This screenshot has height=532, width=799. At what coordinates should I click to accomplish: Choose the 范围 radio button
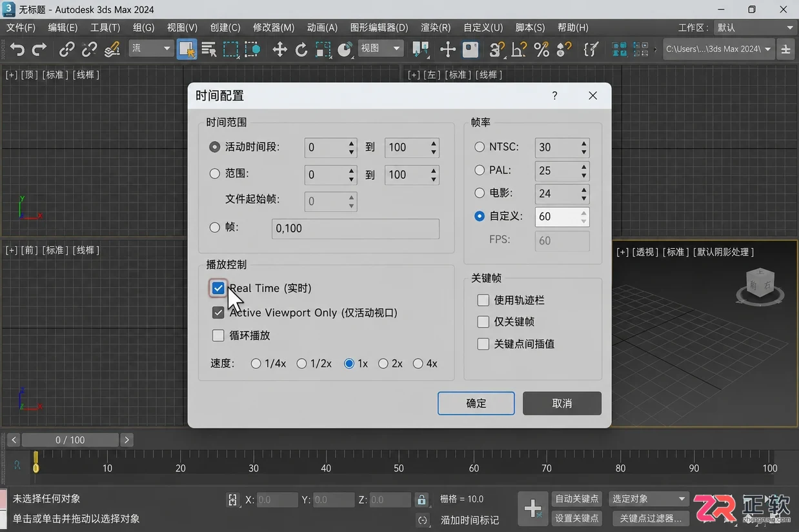215,173
